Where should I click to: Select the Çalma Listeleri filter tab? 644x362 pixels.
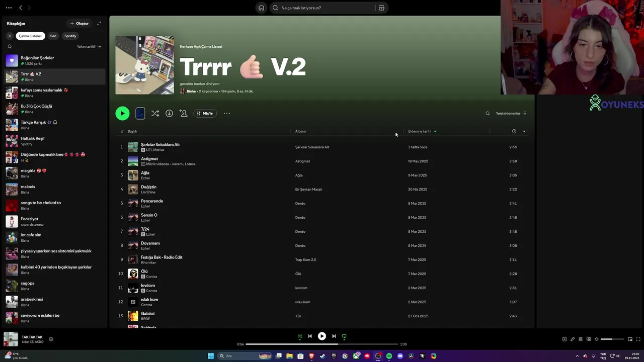click(31, 36)
